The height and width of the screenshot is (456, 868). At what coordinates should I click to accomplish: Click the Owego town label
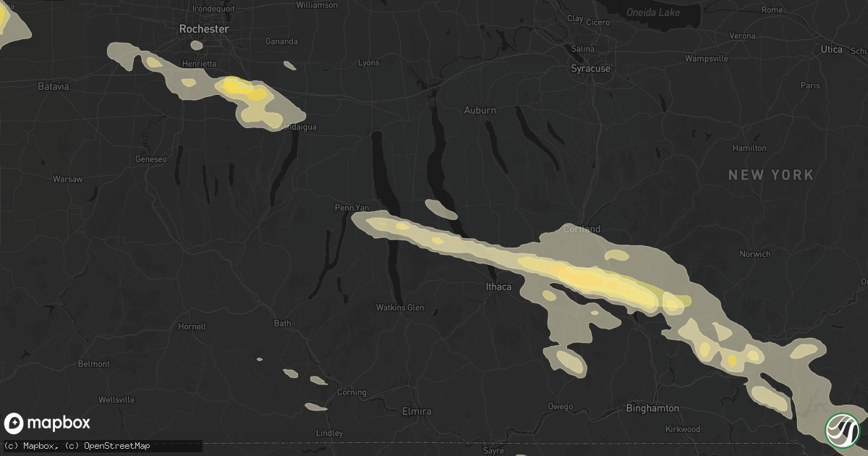(x=561, y=406)
